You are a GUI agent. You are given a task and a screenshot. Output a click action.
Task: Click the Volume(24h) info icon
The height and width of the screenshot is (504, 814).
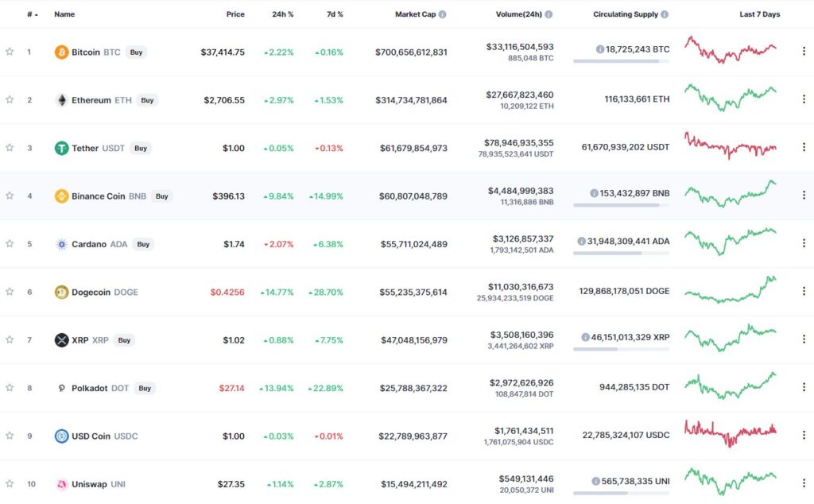pos(548,14)
